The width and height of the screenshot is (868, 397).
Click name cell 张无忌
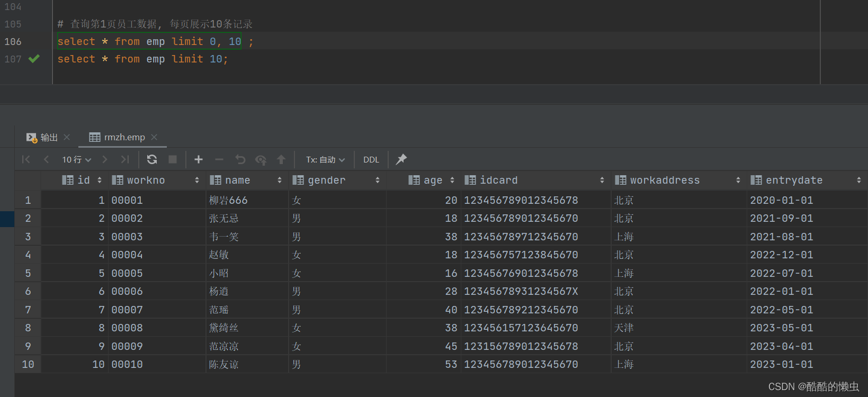pos(247,218)
